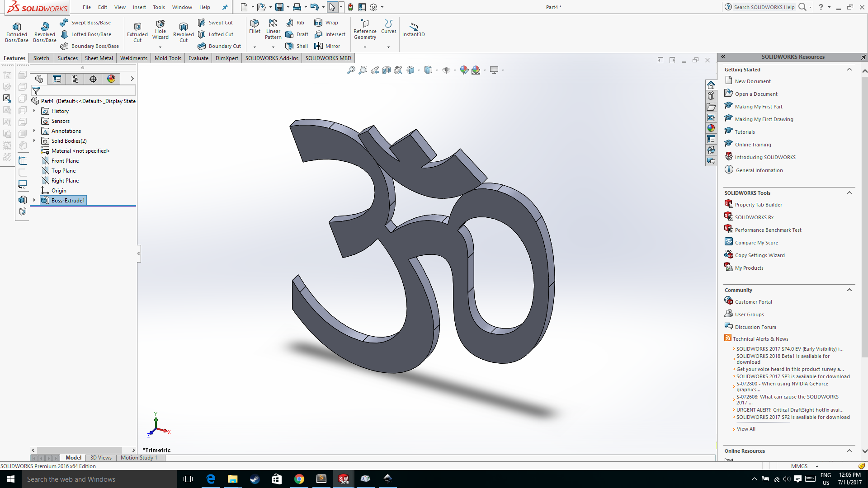
Task: Select the Rib tool
Action: (x=295, y=23)
